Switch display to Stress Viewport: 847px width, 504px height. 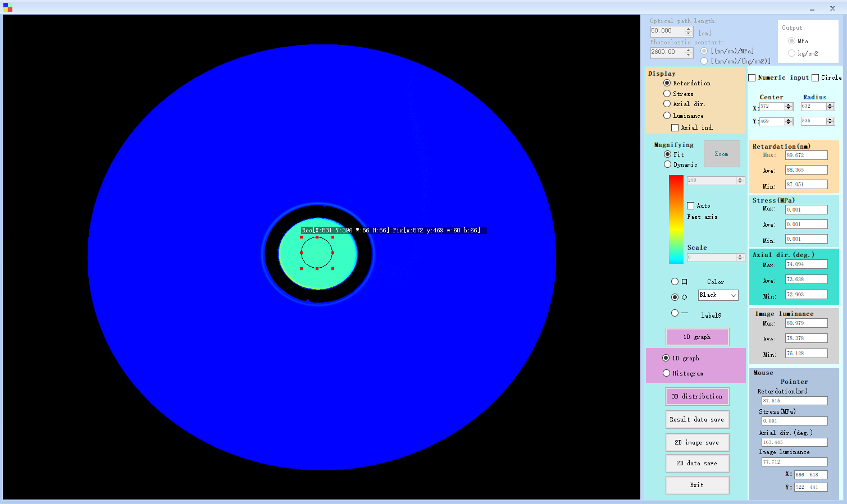[x=667, y=94]
